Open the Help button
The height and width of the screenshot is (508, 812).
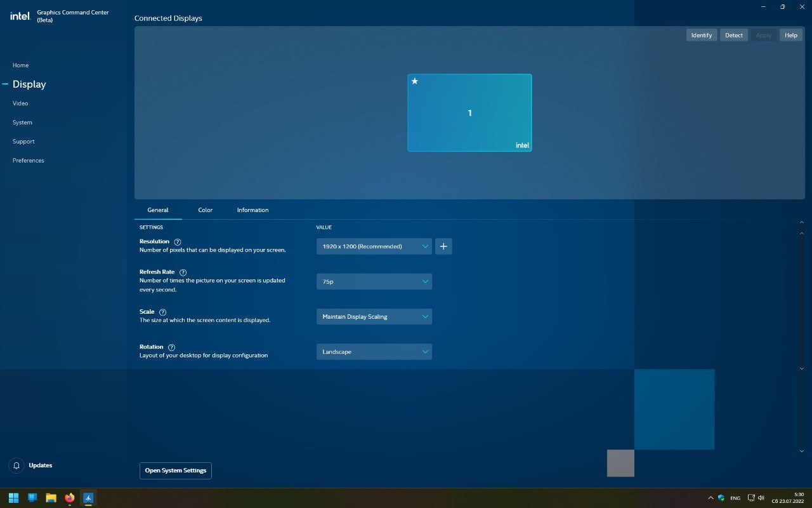tap(791, 35)
